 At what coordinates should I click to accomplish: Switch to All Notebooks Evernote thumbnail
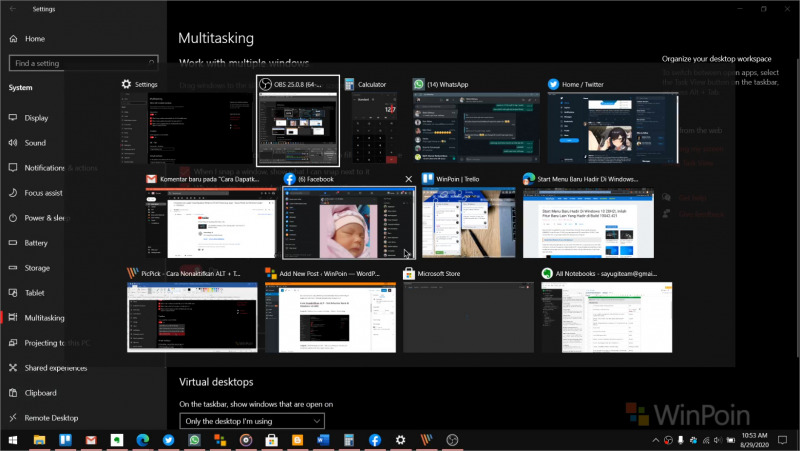pos(607,317)
